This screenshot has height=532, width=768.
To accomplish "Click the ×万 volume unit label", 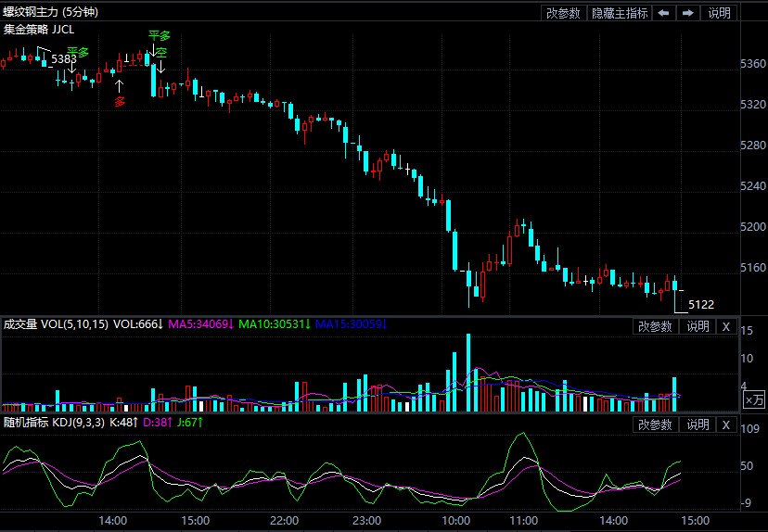I will coord(755,399).
